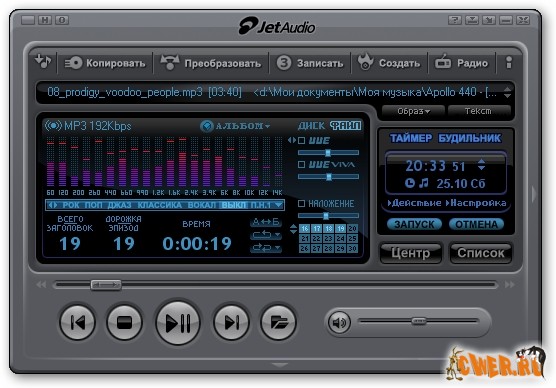Skip to the next track
Screen dimensions: 556x388
pos(232,322)
